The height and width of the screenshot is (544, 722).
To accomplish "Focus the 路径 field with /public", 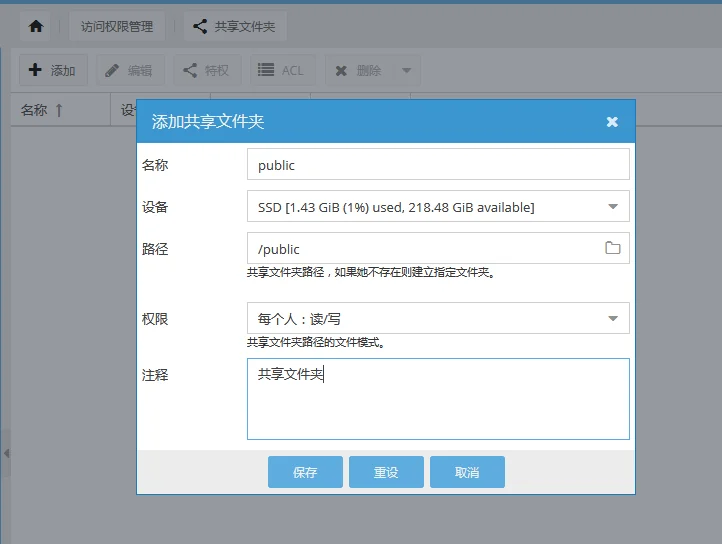I will (438, 248).
